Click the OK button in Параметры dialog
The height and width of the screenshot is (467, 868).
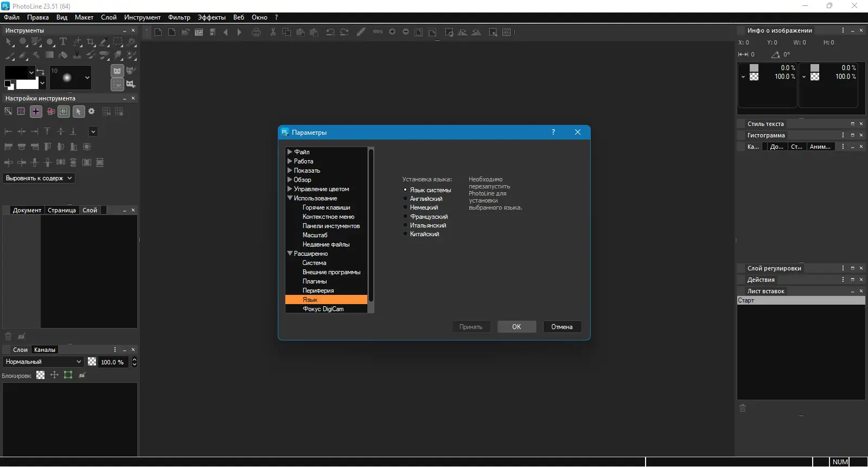coord(516,327)
